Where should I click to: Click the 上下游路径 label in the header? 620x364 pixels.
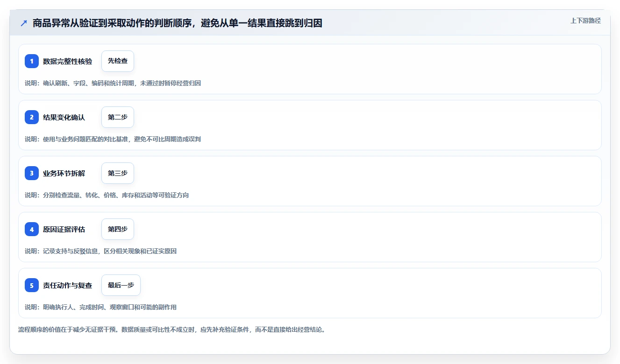pyautogui.click(x=585, y=21)
